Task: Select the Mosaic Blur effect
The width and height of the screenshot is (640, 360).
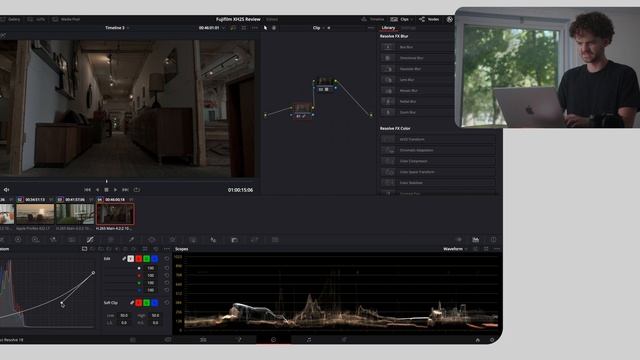Action: coord(416,91)
